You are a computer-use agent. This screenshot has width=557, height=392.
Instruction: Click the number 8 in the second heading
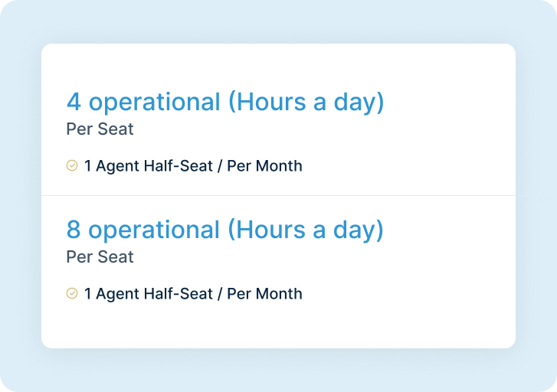[74, 230]
